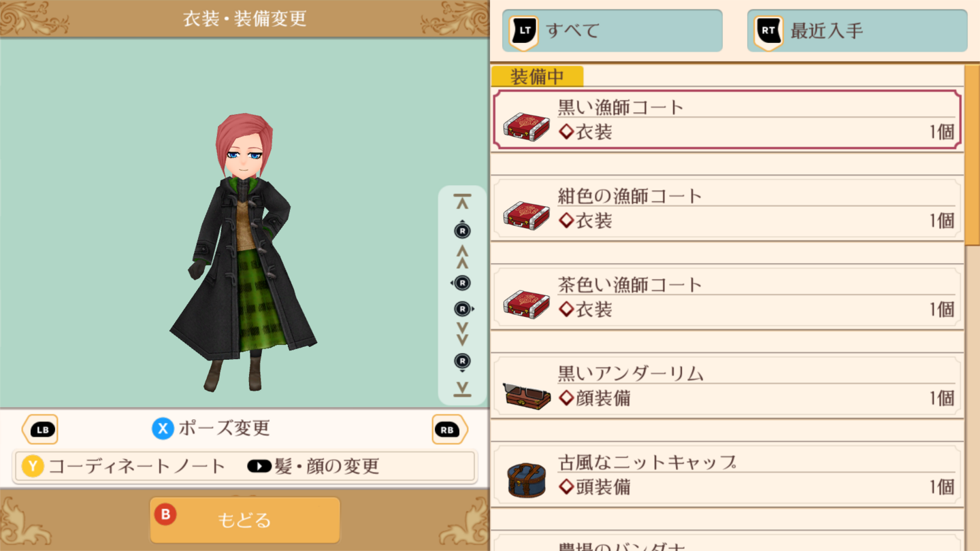Viewport: 980px width, 551px height.
Task: Click the double up chevron camera control
Action: pos(462,257)
